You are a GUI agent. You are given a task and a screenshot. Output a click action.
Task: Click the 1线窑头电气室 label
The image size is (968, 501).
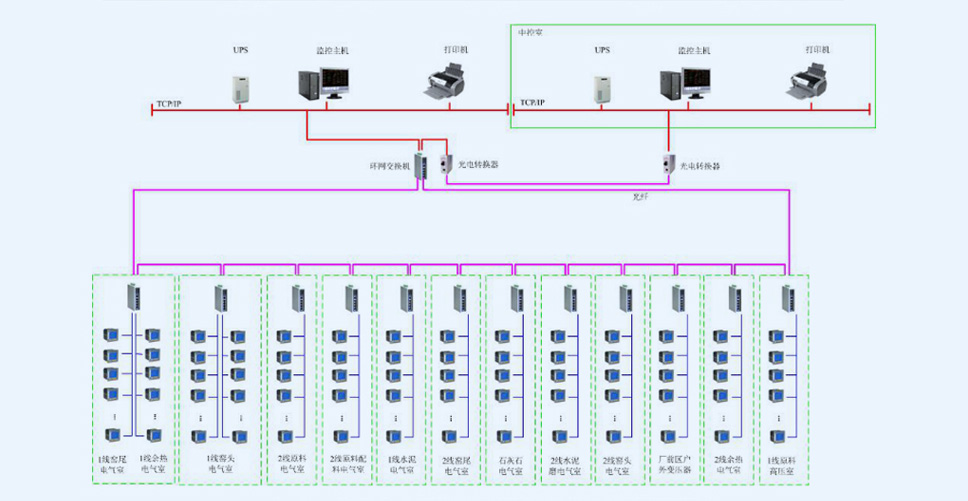[220, 464]
